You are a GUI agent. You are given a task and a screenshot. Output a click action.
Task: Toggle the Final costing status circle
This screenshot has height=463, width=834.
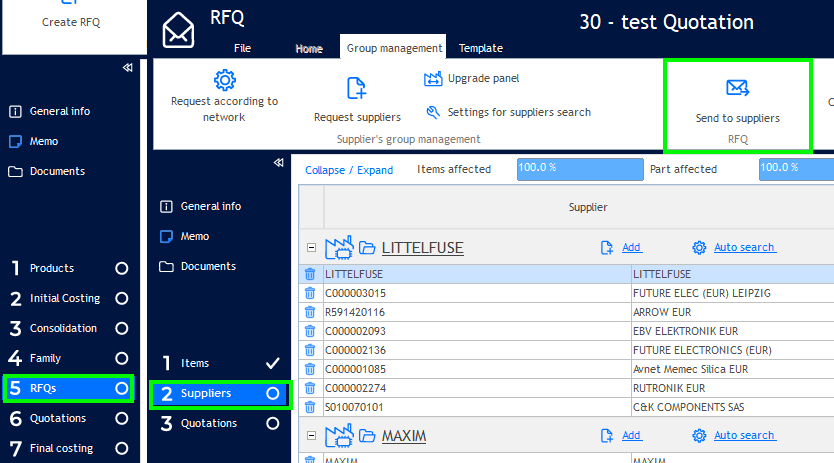click(122, 449)
